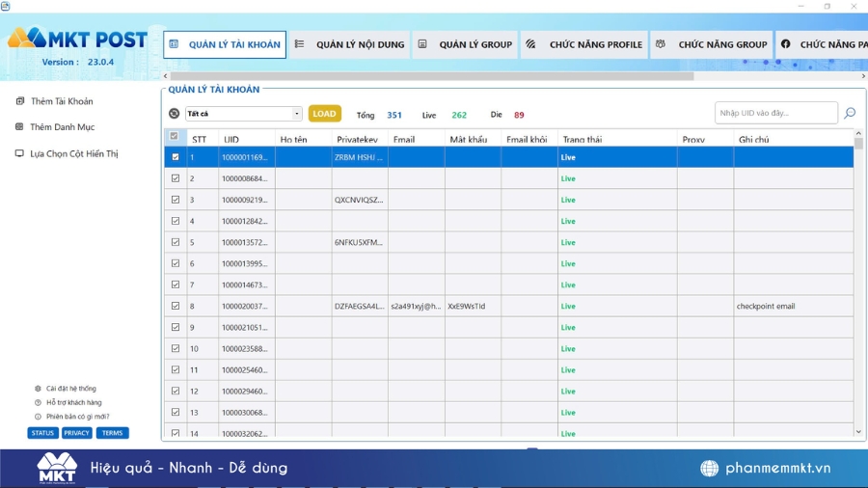868x488 pixels.
Task: Click the refresh icon beside the category dropdown
Action: tap(174, 114)
